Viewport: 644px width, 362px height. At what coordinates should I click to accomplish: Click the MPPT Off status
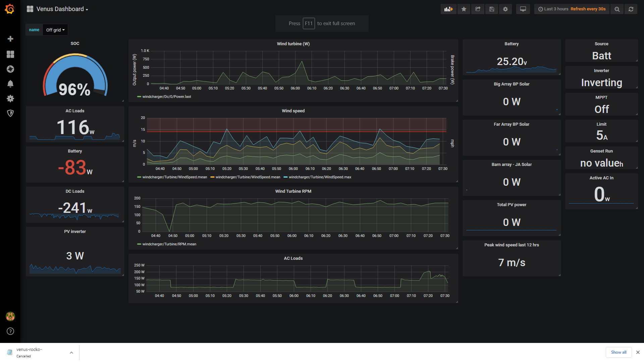point(601,109)
